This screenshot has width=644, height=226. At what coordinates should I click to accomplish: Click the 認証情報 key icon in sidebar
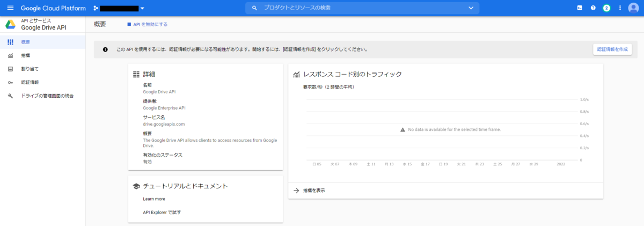(10, 82)
